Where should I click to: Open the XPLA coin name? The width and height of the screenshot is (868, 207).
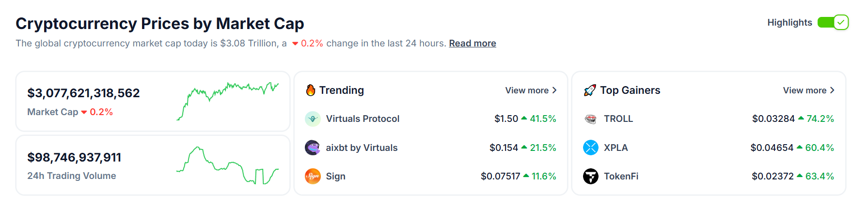tap(615, 148)
